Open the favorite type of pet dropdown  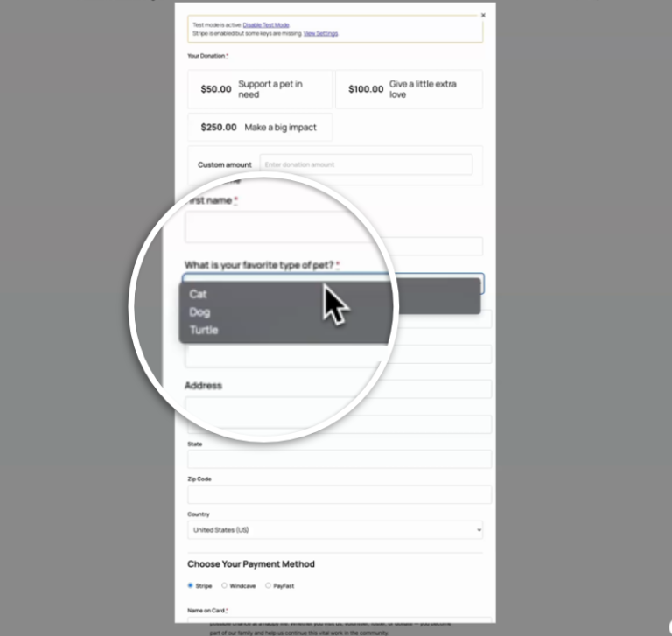pos(333,277)
